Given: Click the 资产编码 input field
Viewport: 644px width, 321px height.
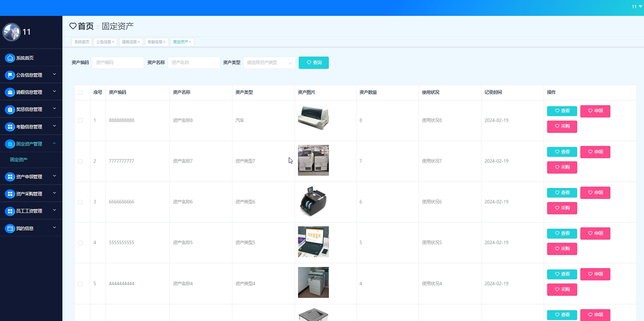Looking at the screenshot, I should [x=118, y=63].
